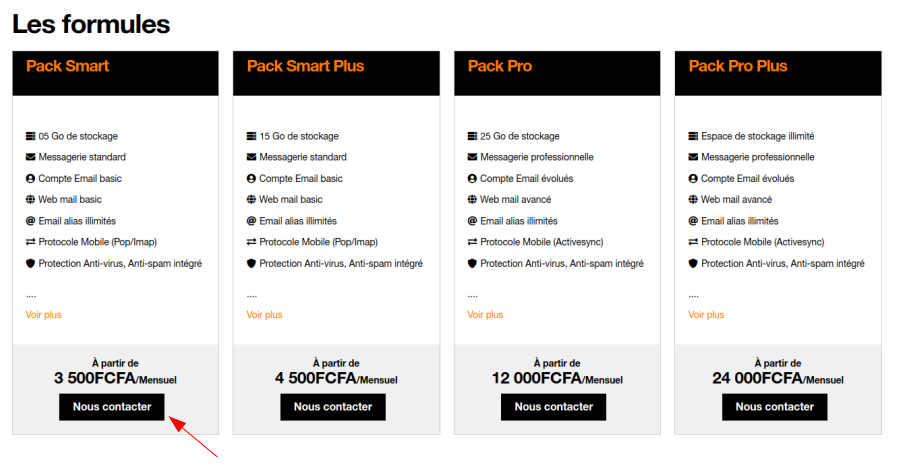
Task: Click @ alias icon in Pack Smart card
Action: [x=30, y=221]
